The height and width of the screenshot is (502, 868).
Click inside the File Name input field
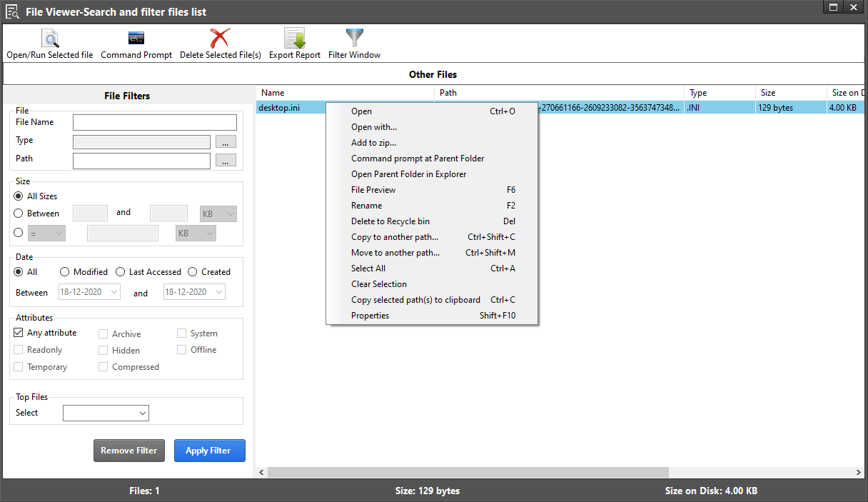coord(154,122)
